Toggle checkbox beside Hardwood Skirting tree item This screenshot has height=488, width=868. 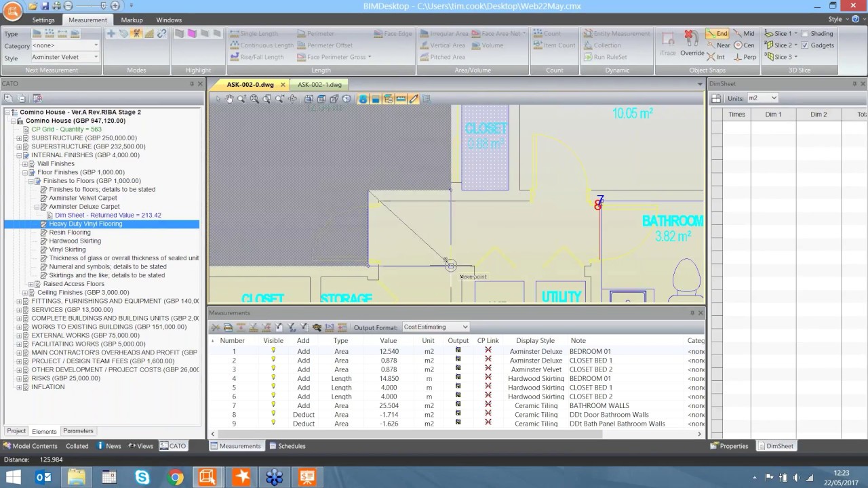[x=44, y=241]
